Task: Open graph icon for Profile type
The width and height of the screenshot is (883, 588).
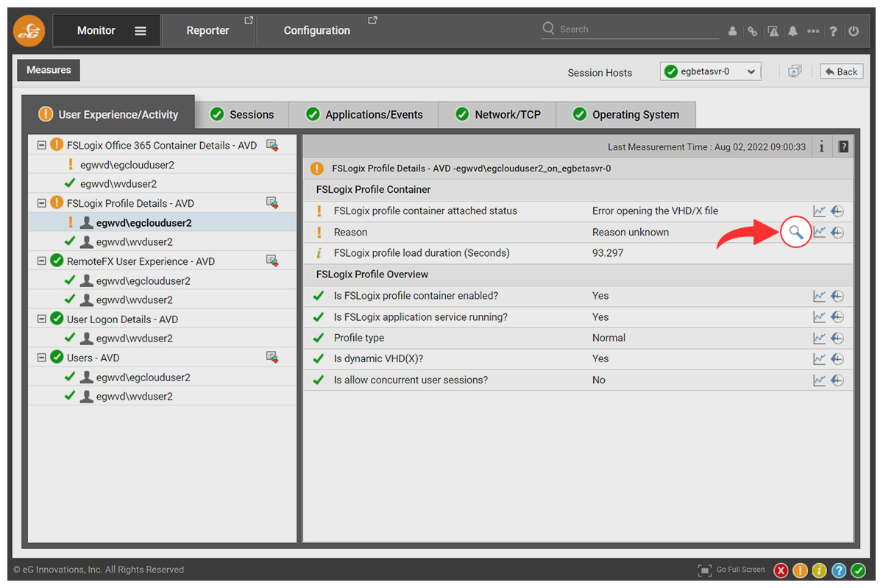Action: pos(820,338)
